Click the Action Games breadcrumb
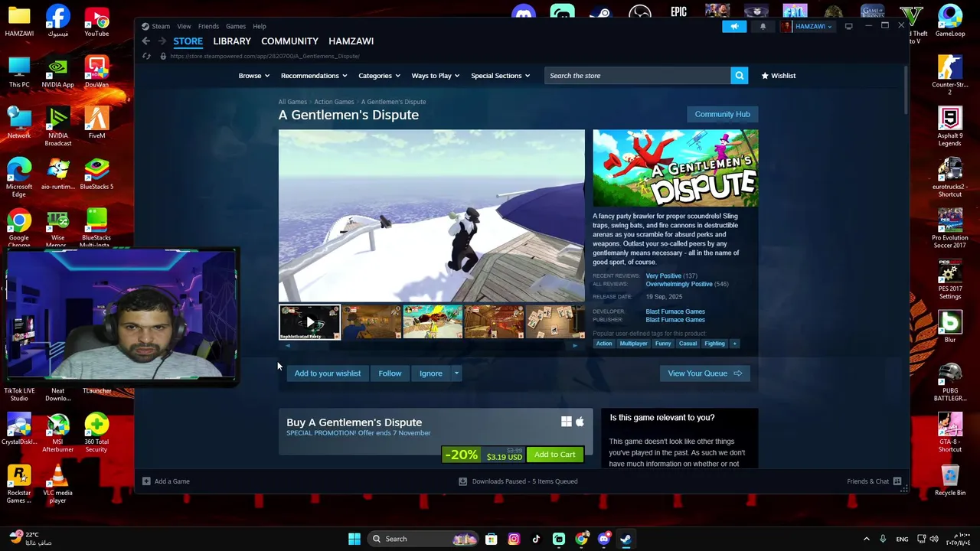Screen dimensions: 980x551 point(334,102)
